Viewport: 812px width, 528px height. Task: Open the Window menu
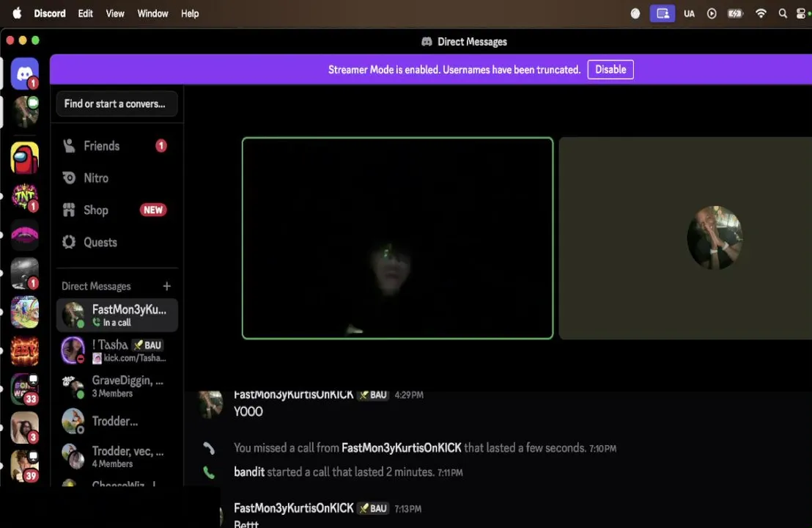152,13
